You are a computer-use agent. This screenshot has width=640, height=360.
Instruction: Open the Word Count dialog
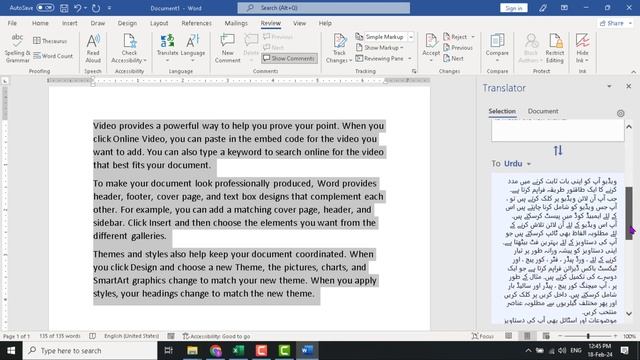point(53,56)
